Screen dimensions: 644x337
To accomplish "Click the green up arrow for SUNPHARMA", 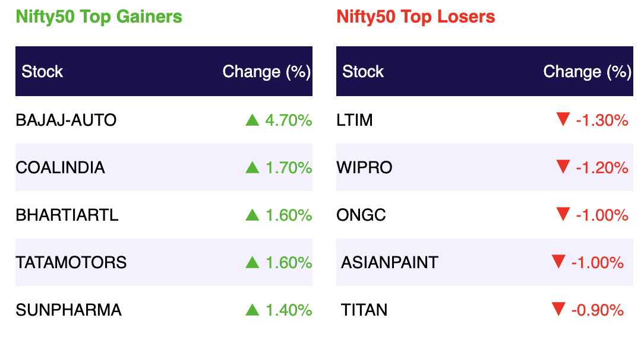I will click(x=252, y=310).
